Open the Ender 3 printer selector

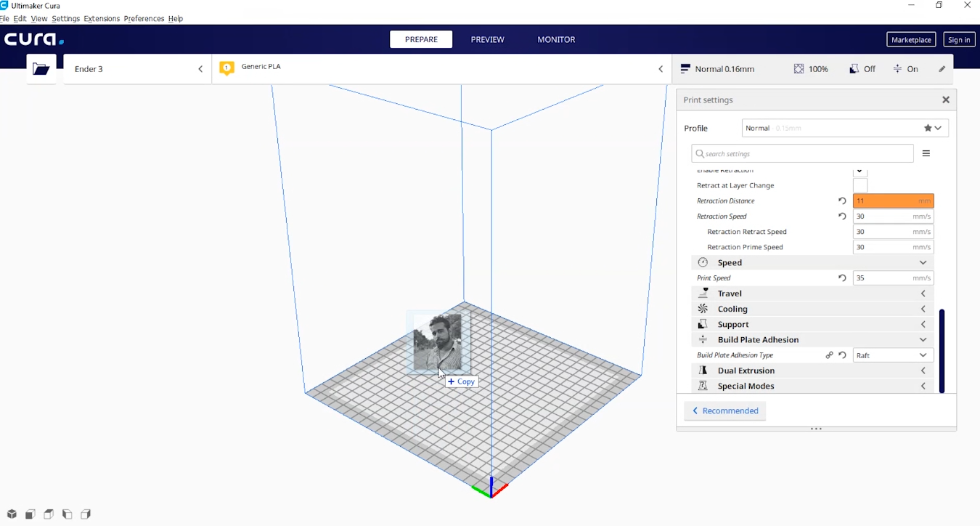[138, 69]
